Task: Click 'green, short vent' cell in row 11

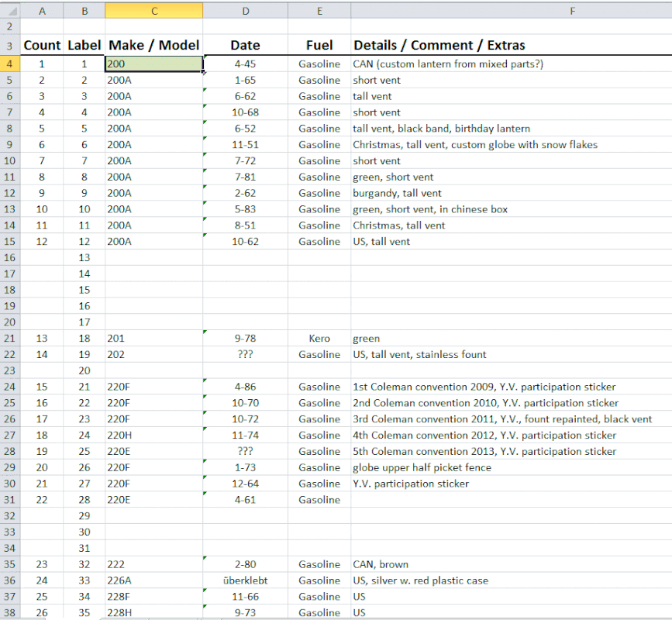Action: [512, 177]
